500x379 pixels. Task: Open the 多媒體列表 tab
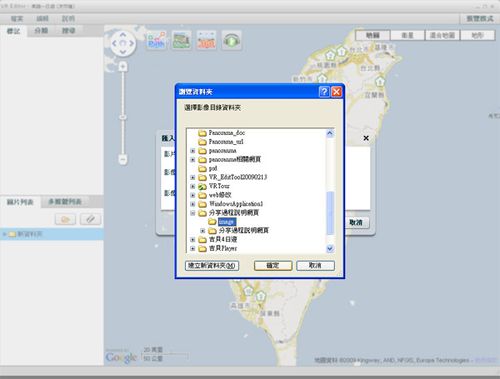pyautogui.click(x=65, y=201)
